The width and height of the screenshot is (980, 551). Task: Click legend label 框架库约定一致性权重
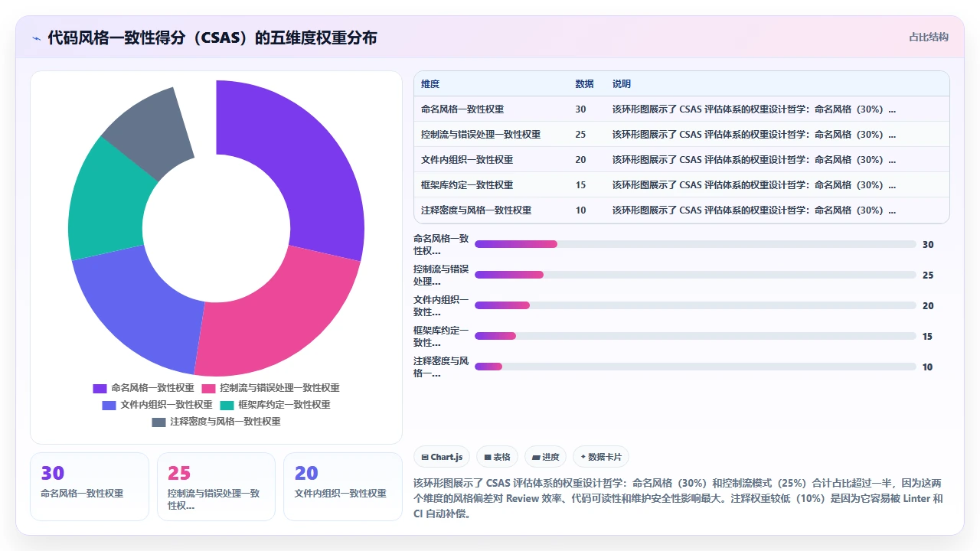tap(284, 405)
